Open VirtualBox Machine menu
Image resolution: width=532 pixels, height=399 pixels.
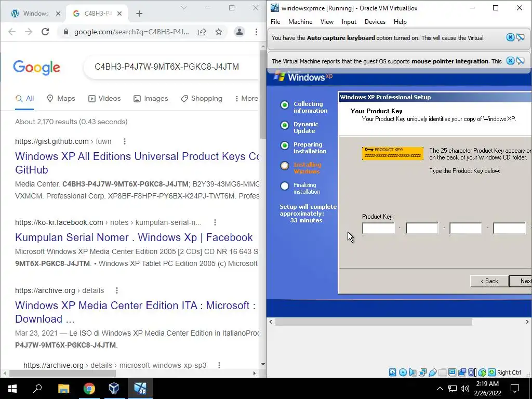click(x=300, y=22)
